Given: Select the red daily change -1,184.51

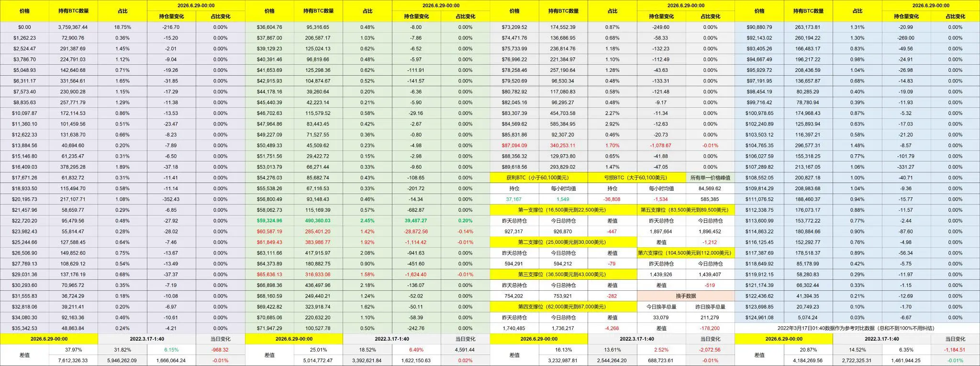Looking at the screenshot, I should pyautogui.click(x=955, y=350).
